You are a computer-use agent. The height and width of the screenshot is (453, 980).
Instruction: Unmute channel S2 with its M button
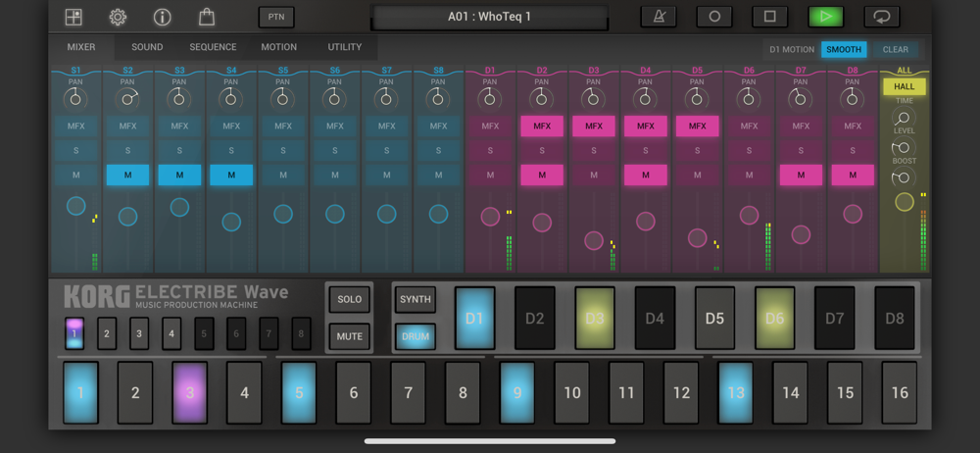click(x=128, y=176)
